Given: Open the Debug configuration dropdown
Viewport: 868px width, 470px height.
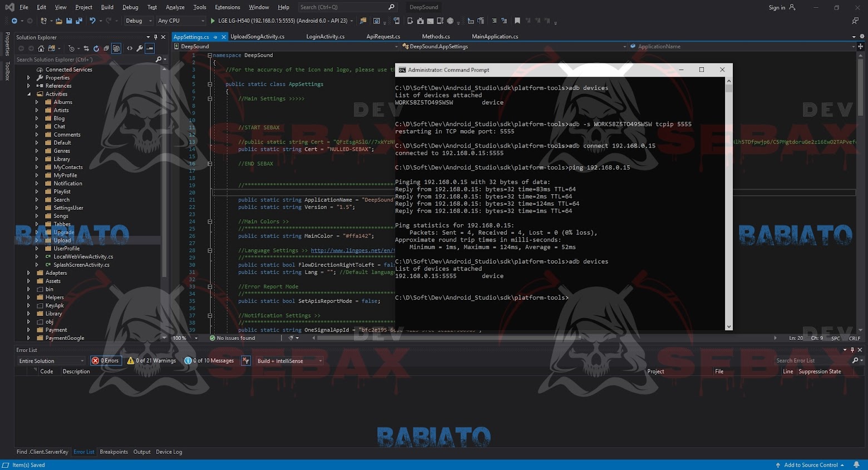Looking at the screenshot, I should (x=139, y=21).
